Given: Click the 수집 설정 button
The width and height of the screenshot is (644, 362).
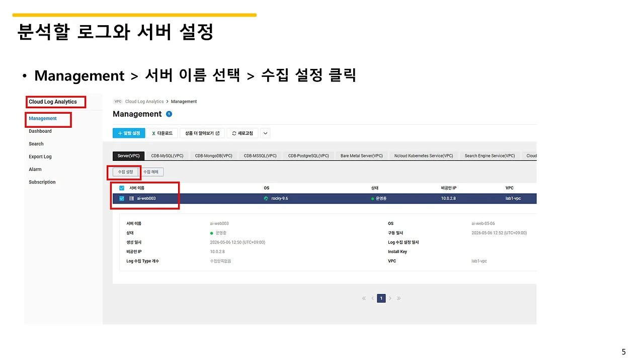Looking at the screenshot, I should click(125, 172).
